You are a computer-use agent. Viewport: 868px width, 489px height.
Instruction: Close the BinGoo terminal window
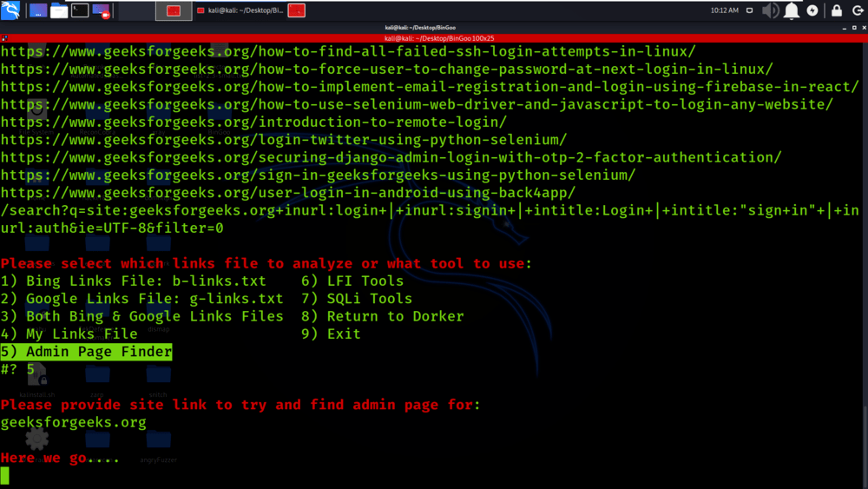click(864, 28)
